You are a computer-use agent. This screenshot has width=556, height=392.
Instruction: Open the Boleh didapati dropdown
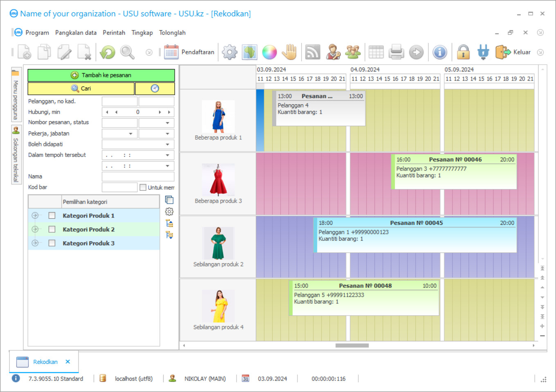click(167, 144)
